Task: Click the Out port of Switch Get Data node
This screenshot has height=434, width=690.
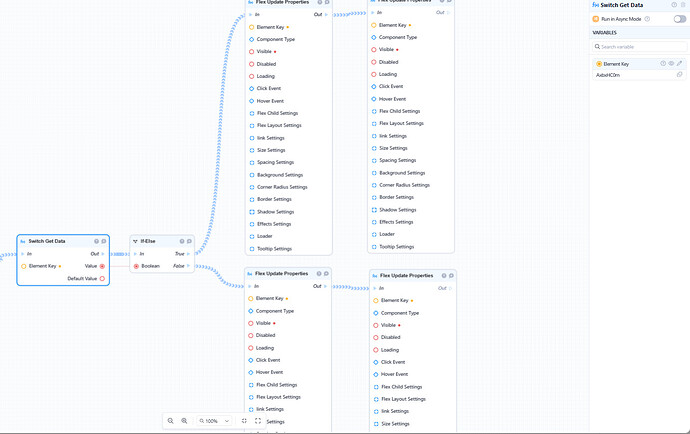Action: 103,254
